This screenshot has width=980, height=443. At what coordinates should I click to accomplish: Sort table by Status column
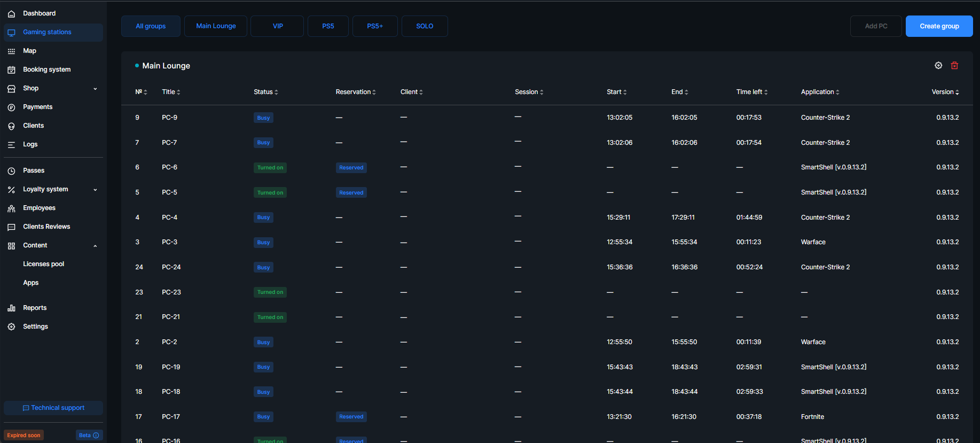tap(266, 92)
